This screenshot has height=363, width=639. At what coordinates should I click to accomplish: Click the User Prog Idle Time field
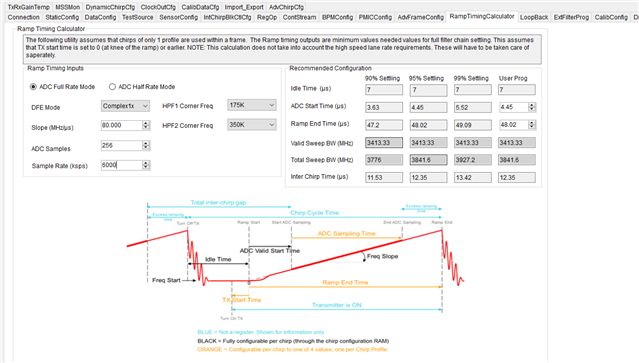coord(516,90)
